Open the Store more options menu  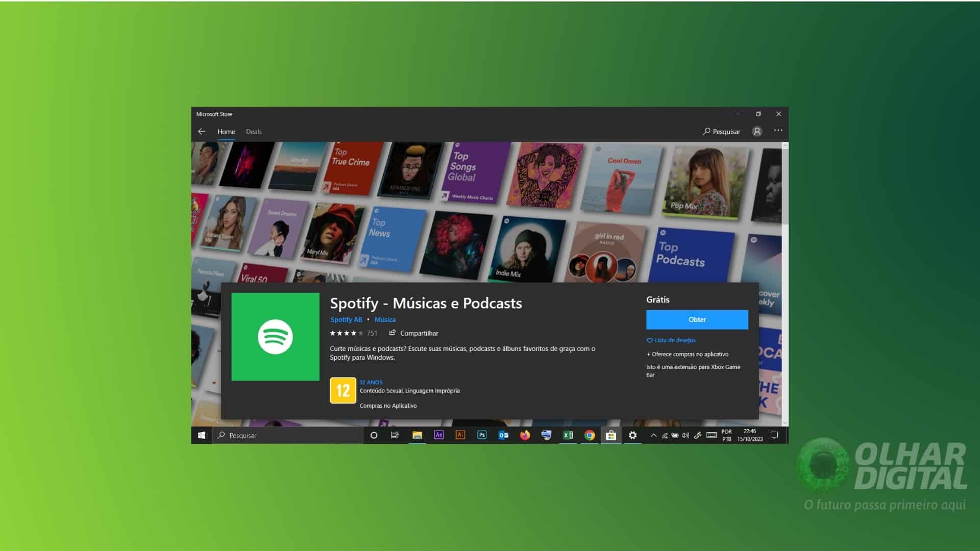(778, 131)
